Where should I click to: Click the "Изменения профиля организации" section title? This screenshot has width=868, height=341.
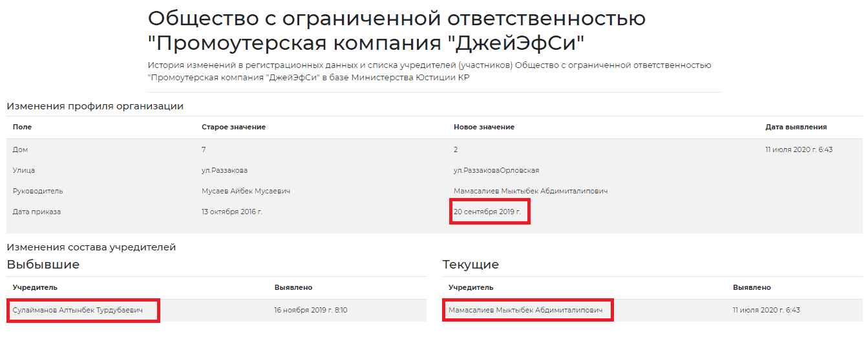95,106
